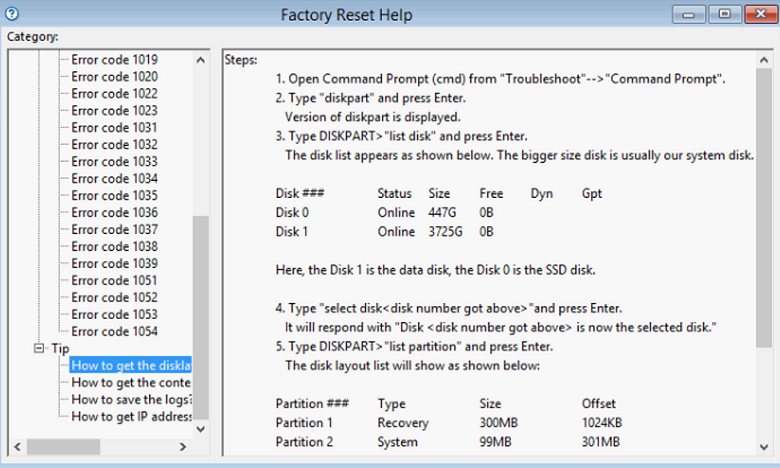
Task: Show help for Error code 1034
Action: (114, 179)
